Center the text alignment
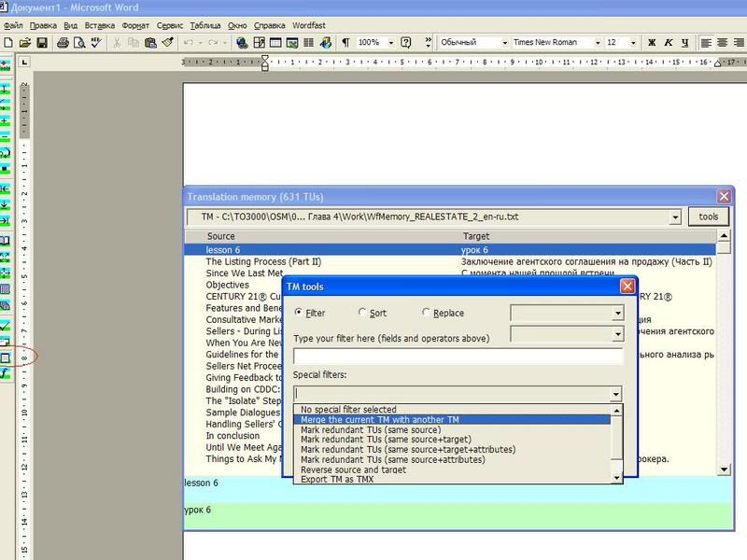The image size is (747, 560). point(722,43)
